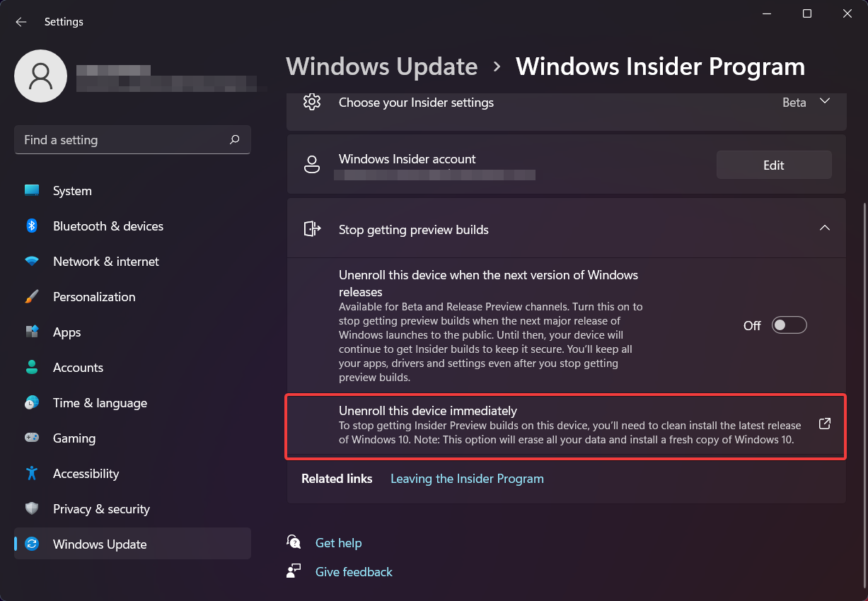
Task: Open Leaving the Insider Program link
Action: pos(467,479)
